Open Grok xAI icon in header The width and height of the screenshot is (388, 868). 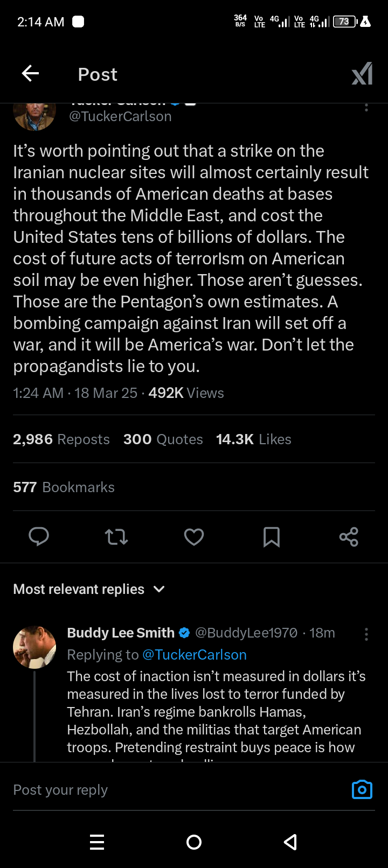(x=362, y=74)
